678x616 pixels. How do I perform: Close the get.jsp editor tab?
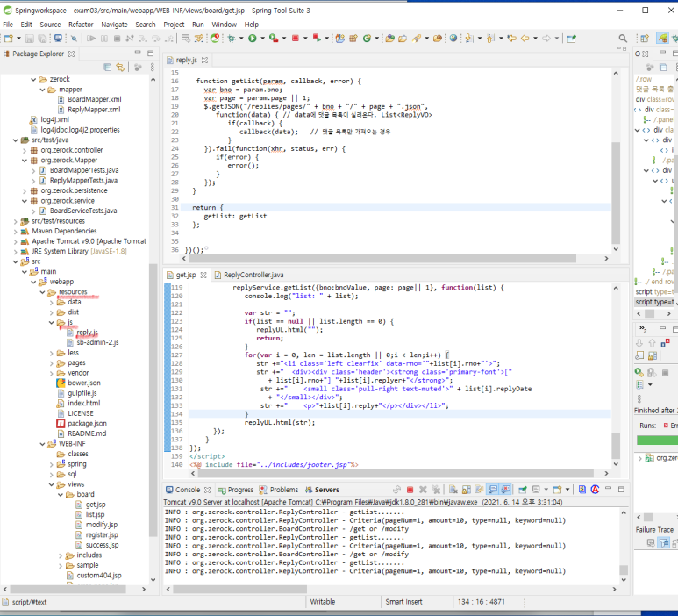(203, 276)
